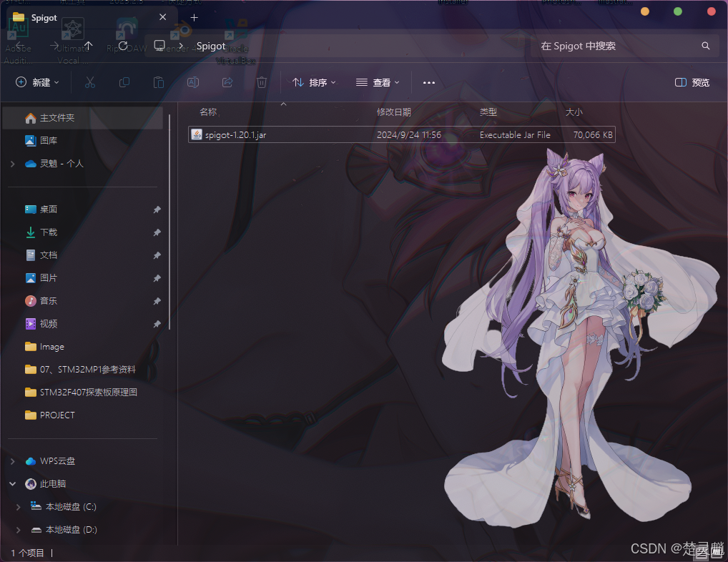Click the Forward navigation arrow
Image resolution: width=728 pixels, height=562 pixels.
click(x=54, y=46)
